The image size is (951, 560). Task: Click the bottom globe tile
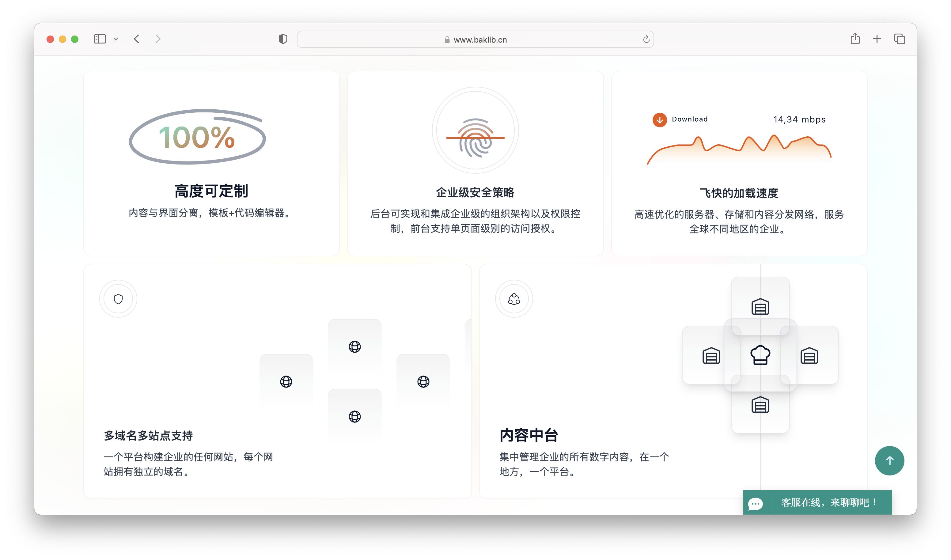point(354,416)
